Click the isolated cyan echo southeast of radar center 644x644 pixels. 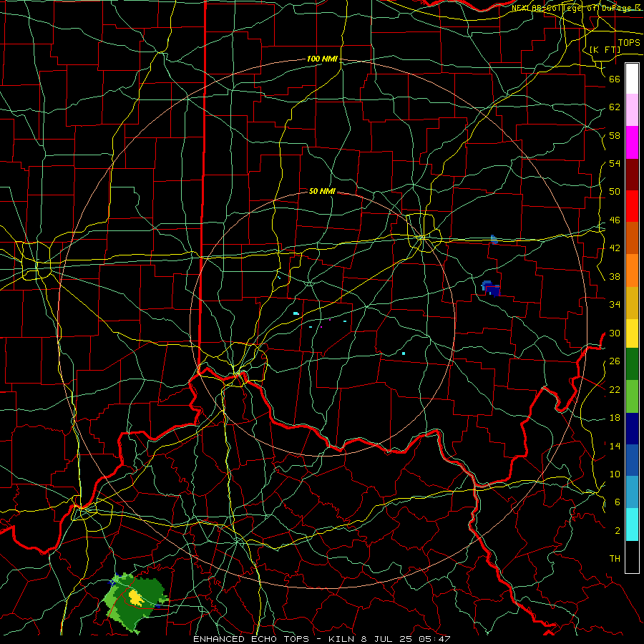[x=404, y=353]
